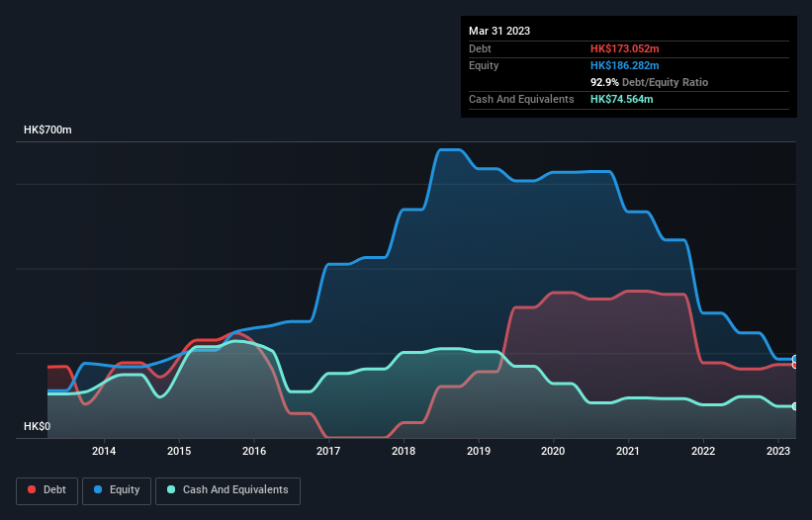The image size is (812, 520).
Task: Click the 2017 x-axis label
Action: (x=328, y=451)
